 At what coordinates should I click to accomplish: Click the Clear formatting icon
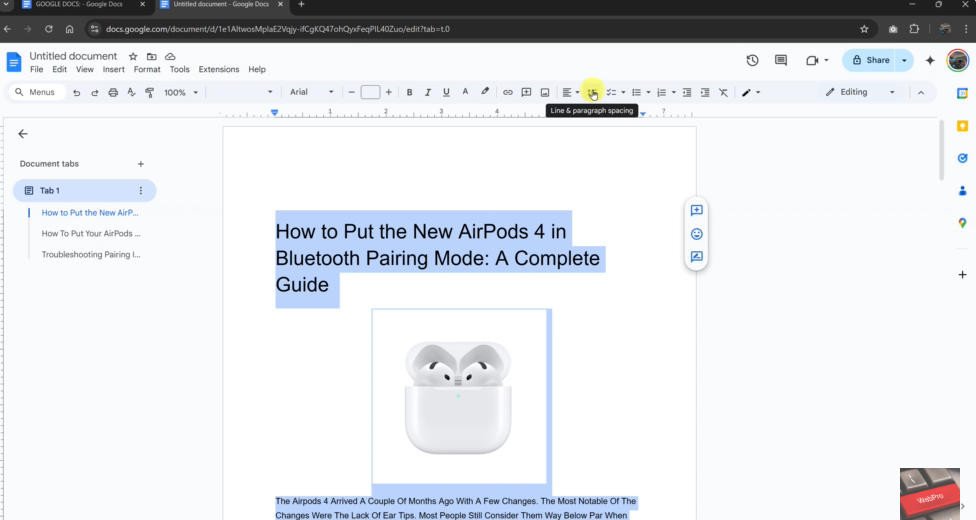pos(723,92)
